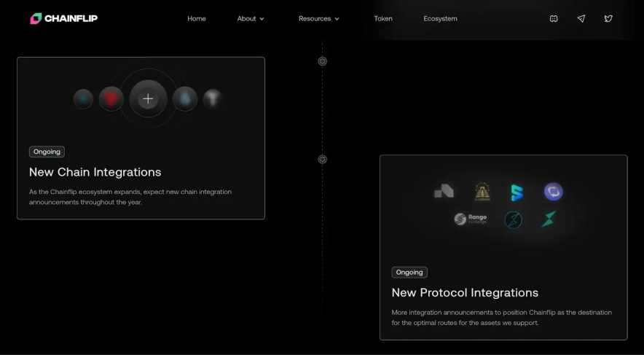The image size is (644, 355).
Task: Click the red blurred chain orb
Action: (111, 98)
